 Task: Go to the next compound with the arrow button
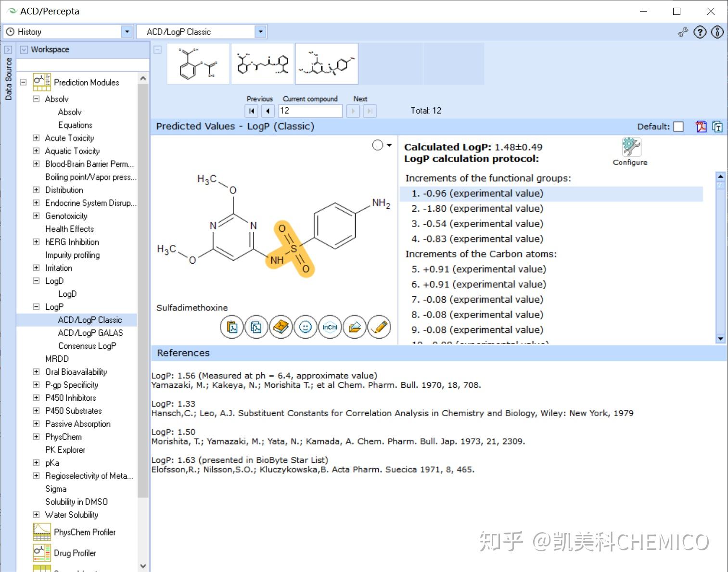pyautogui.click(x=353, y=111)
